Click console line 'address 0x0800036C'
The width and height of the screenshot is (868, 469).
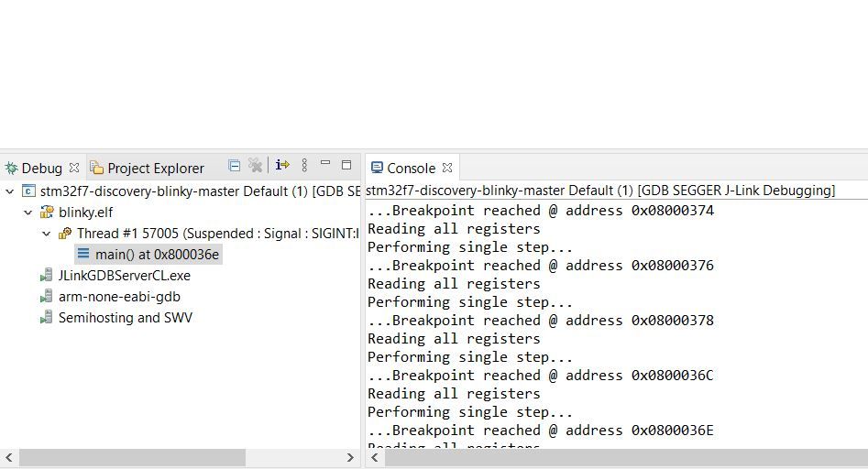(x=640, y=376)
